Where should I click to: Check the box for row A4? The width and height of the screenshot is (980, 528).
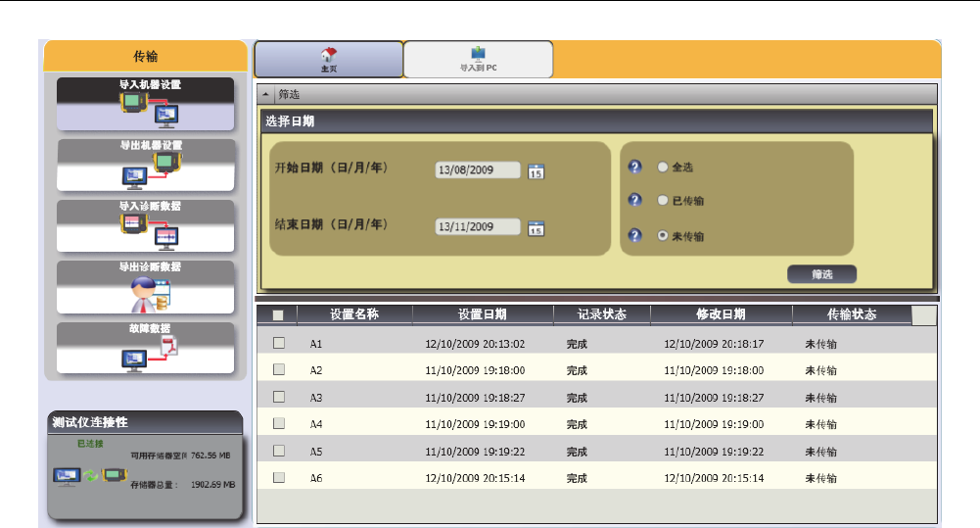pos(279,423)
